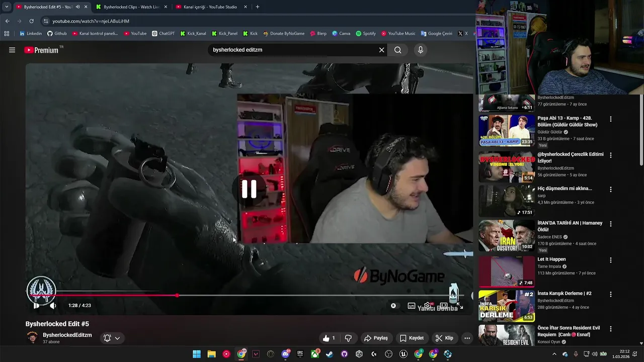Open the İRAN'DA TARİHİ AN thumbnail
Image resolution: width=644 pixels, height=362 pixels.
[507, 235]
